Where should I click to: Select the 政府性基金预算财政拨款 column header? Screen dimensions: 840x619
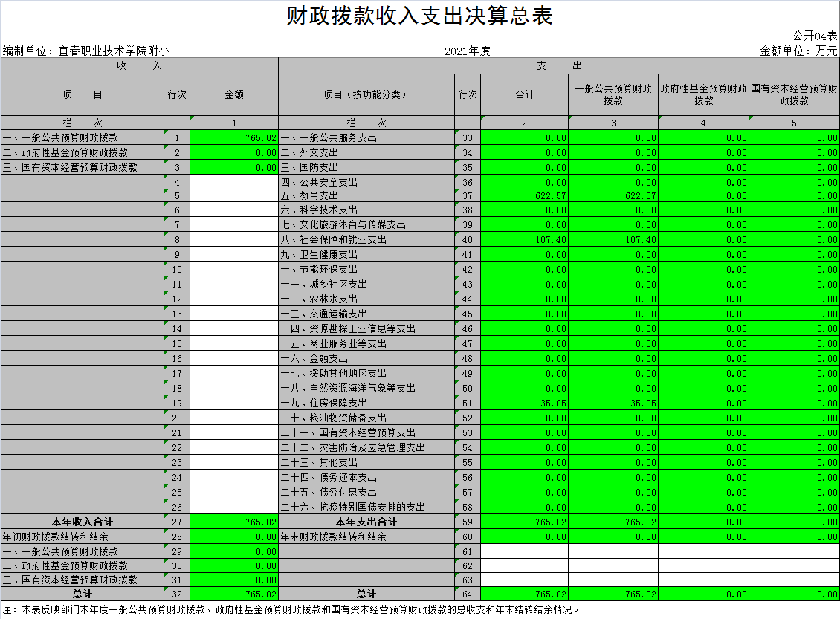tap(703, 94)
